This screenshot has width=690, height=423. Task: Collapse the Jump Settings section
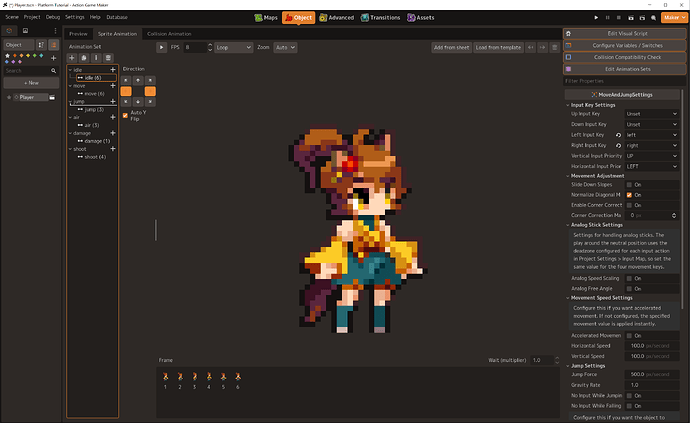(x=568, y=366)
